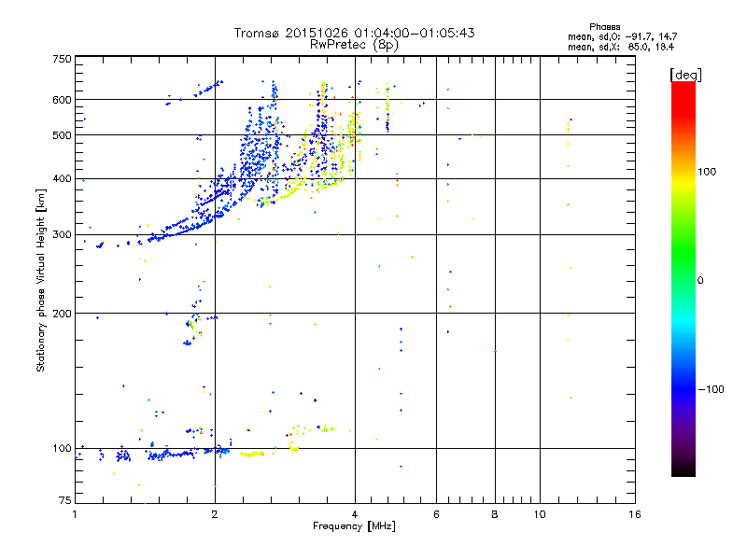Click the colorbar value '-100'

pyautogui.click(x=712, y=389)
